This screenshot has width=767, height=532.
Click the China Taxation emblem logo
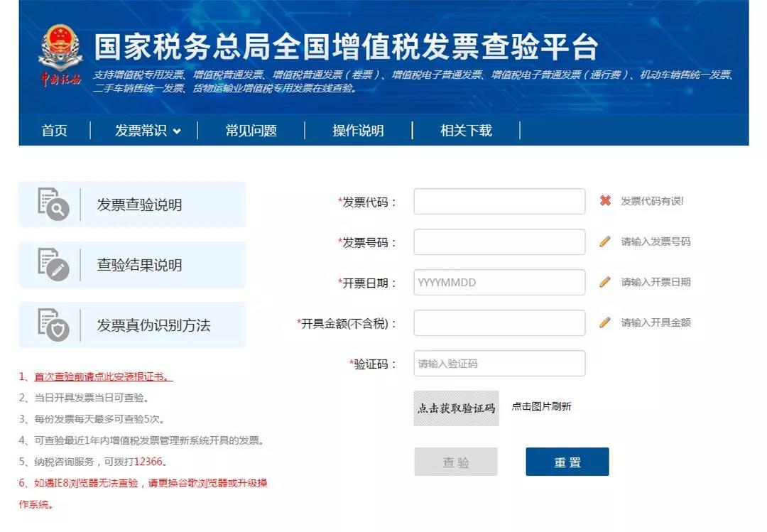[x=60, y=55]
